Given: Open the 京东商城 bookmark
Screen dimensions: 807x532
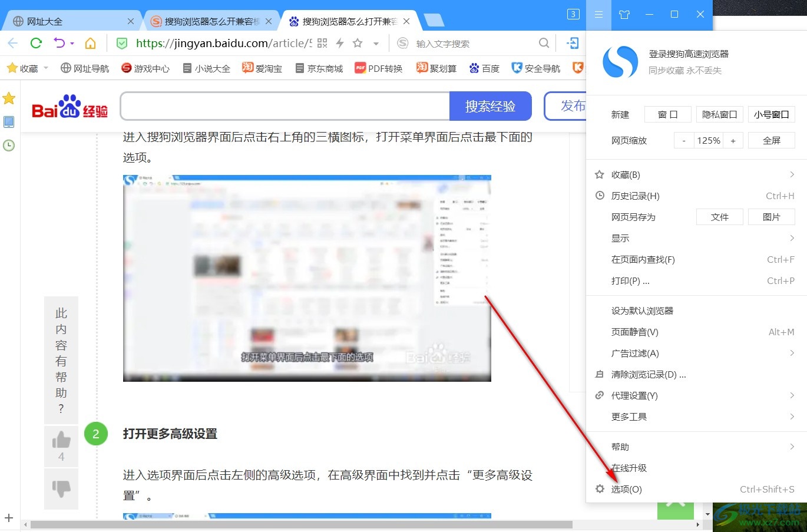Looking at the screenshot, I should pyautogui.click(x=319, y=68).
